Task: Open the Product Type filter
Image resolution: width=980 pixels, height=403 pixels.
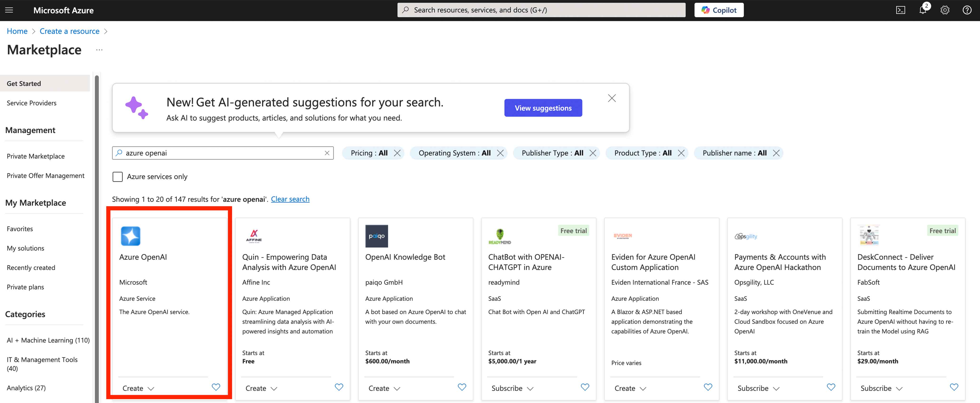Action: (x=643, y=153)
